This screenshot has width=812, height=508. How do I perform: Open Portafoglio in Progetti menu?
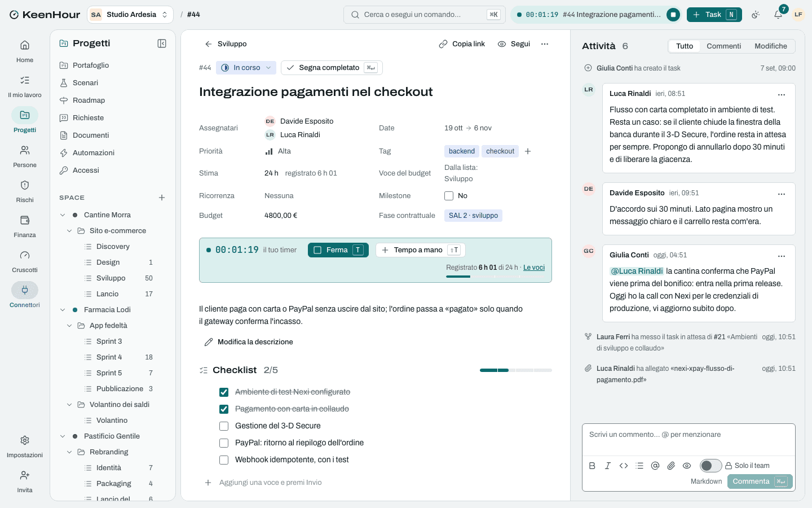point(113,65)
